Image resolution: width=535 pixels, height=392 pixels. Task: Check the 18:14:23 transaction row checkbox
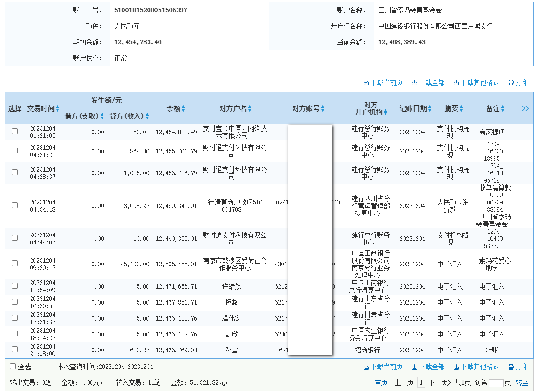tap(15, 333)
